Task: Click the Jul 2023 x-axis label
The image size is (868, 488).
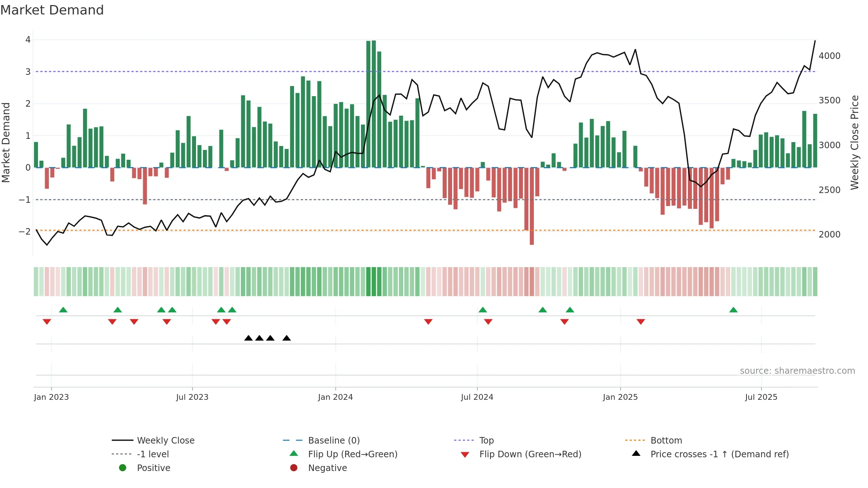Action: point(192,397)
